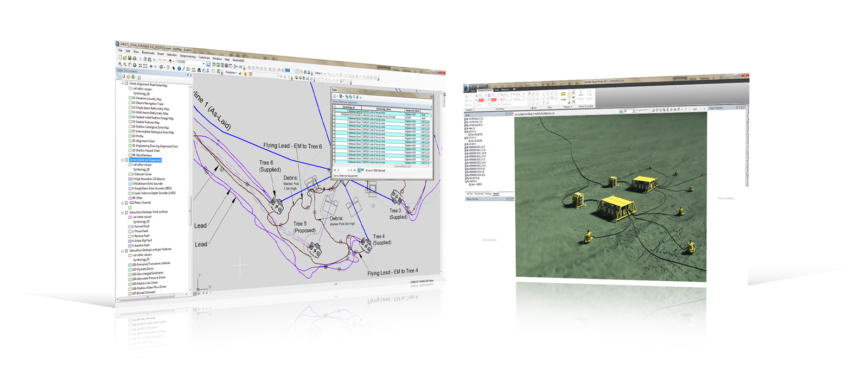
Task: Open the Sheet Properties side tab in Design Review
Action: 748,115
